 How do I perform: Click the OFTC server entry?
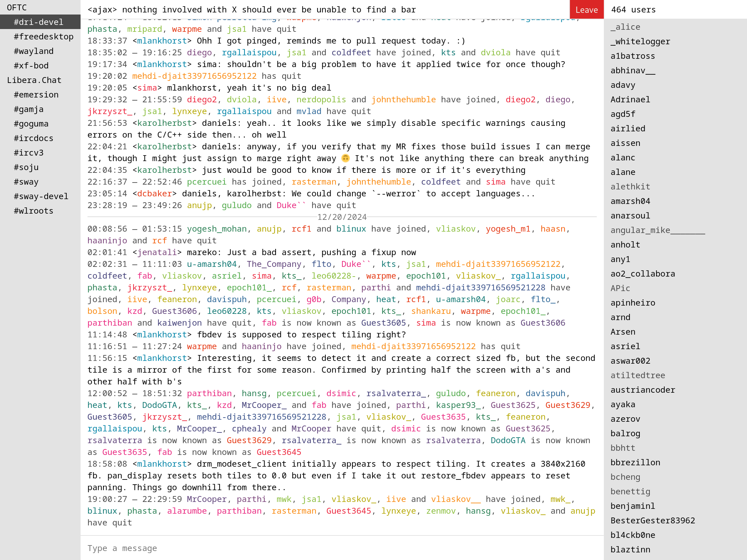tap(17, 8)
